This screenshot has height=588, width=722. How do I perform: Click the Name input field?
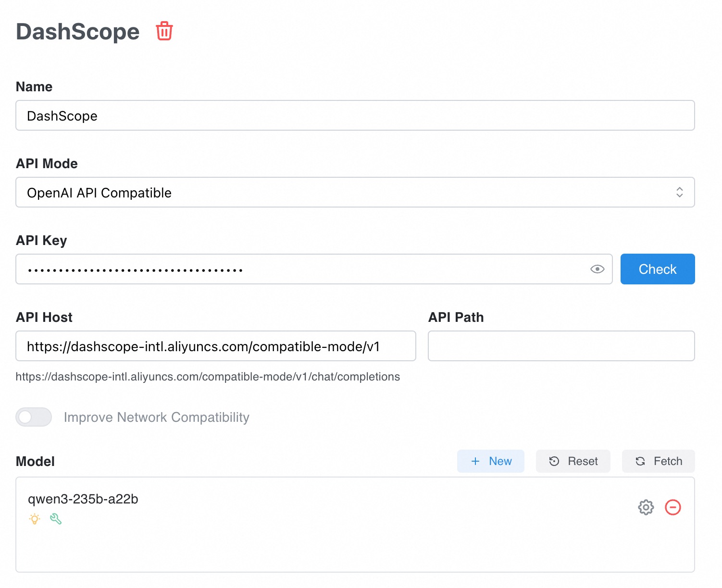(x=355, y=115)
